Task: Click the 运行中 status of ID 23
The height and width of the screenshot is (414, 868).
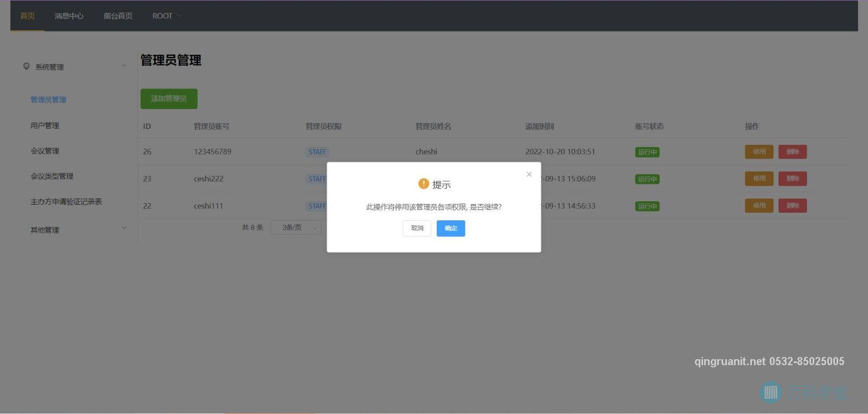Action: tap(647, 179)
